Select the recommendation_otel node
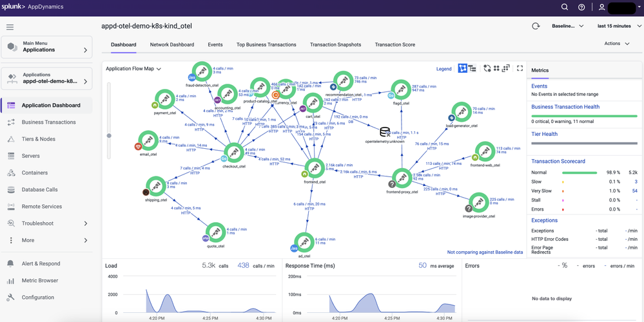 coord(344,81)
